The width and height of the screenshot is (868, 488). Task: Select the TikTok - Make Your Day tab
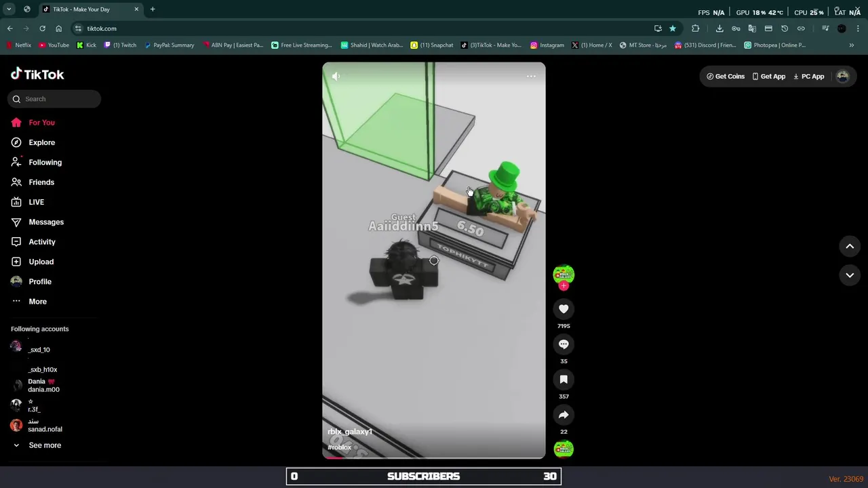91,9
